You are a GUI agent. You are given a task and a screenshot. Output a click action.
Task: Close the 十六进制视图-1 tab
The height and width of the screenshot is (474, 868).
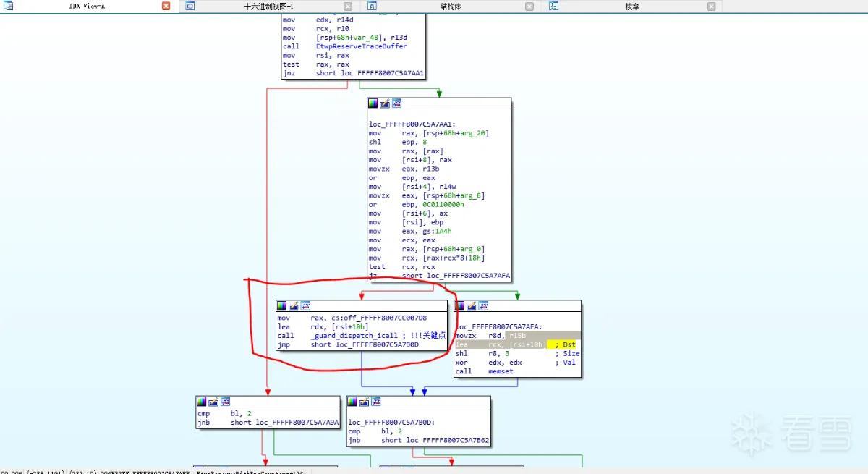(346, 7)
